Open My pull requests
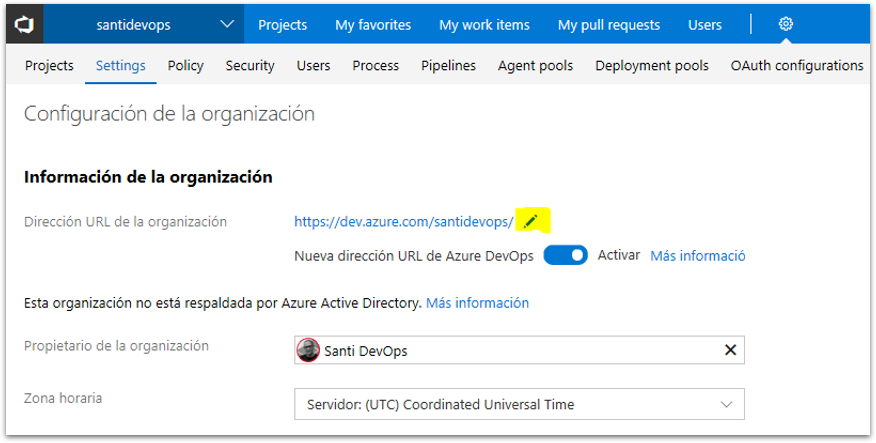 [x=608, y=25]
